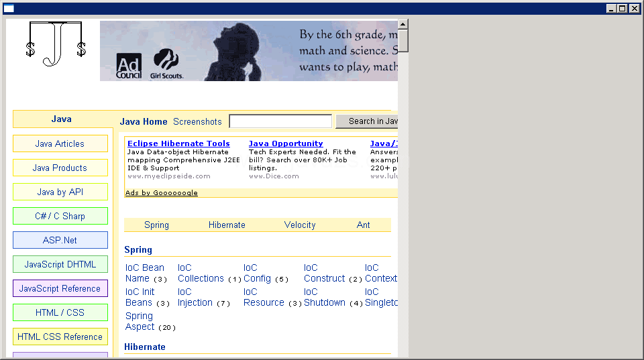Select the Velocity tab
This screenshot has width=644, height=360.
click(300, 225)
